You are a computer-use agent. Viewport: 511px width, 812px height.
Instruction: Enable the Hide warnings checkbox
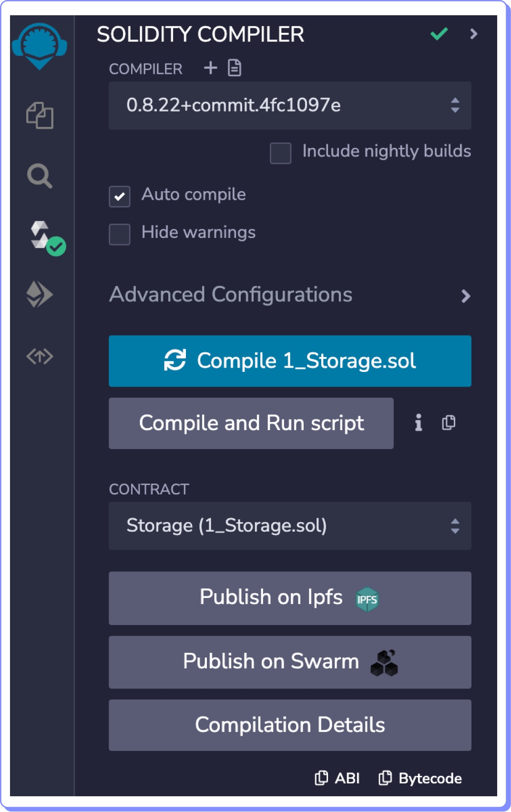pyautogui.click(x=120, y=234)
